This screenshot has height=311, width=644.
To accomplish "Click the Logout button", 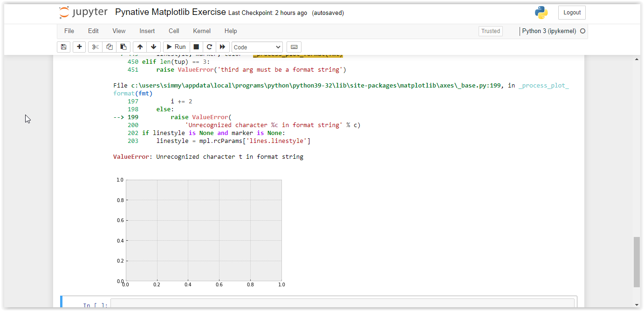I will tap(572, 12).
